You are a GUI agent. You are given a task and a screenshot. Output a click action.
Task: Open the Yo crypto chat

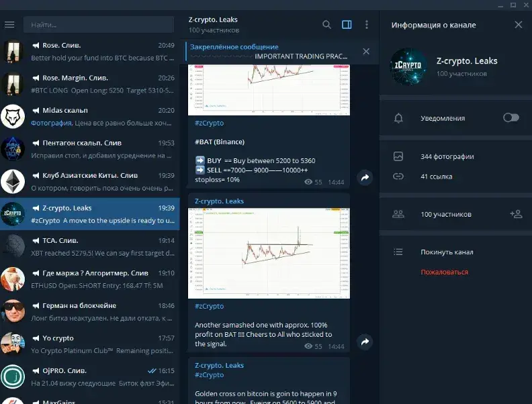(x=90, y=344)
